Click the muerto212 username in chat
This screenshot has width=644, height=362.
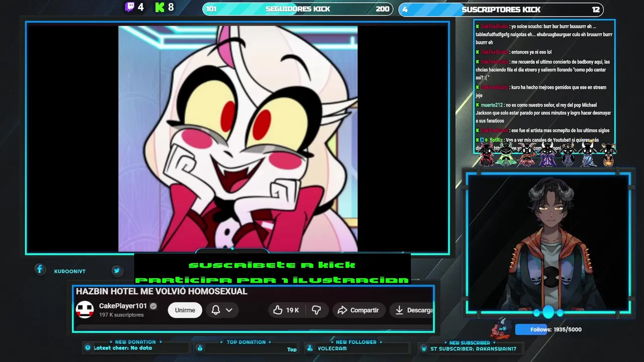(x=492, y=105)
